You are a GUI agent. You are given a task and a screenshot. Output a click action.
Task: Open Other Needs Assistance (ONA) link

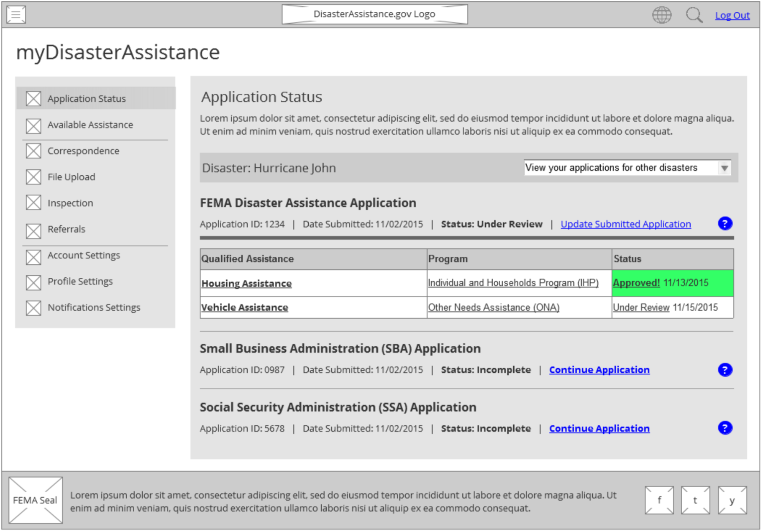pos(494,307)
